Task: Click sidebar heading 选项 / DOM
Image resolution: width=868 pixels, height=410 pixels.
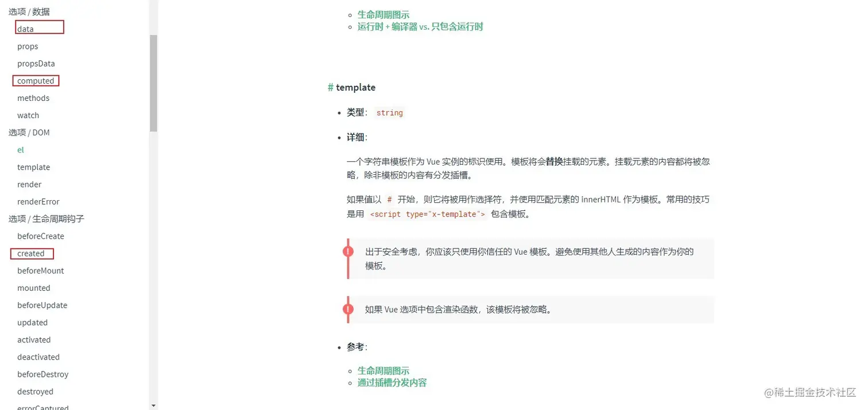Action: coord(29,132)
